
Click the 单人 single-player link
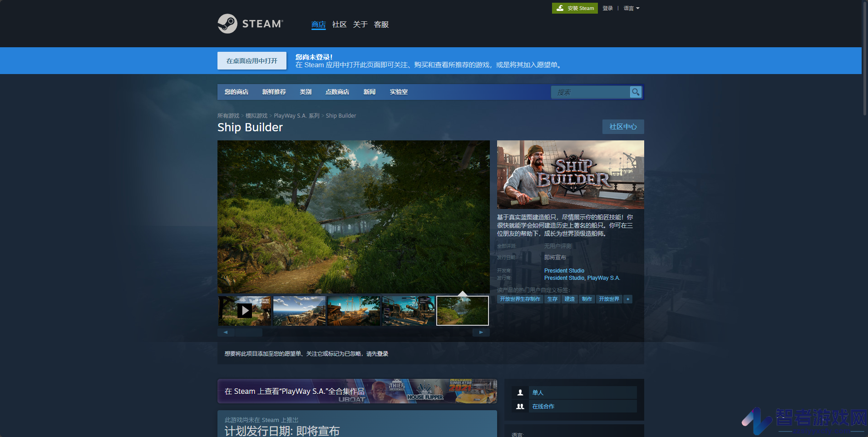[538, 392]
